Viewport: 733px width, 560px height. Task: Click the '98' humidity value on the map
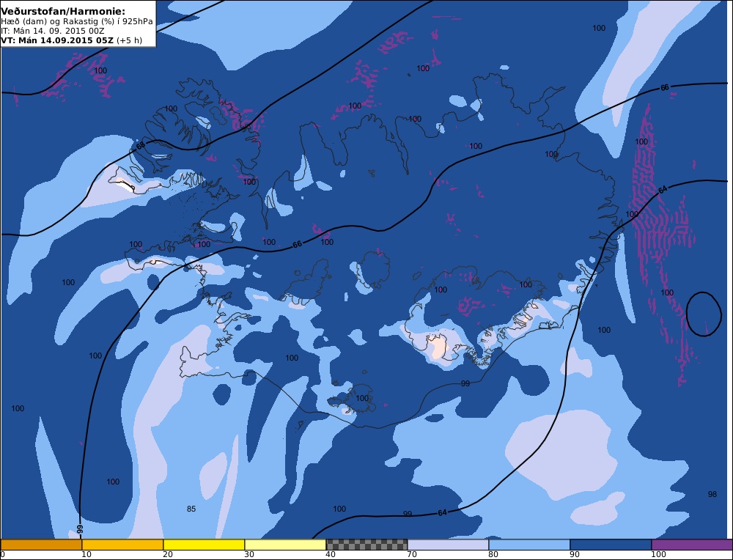coord(712,494)
